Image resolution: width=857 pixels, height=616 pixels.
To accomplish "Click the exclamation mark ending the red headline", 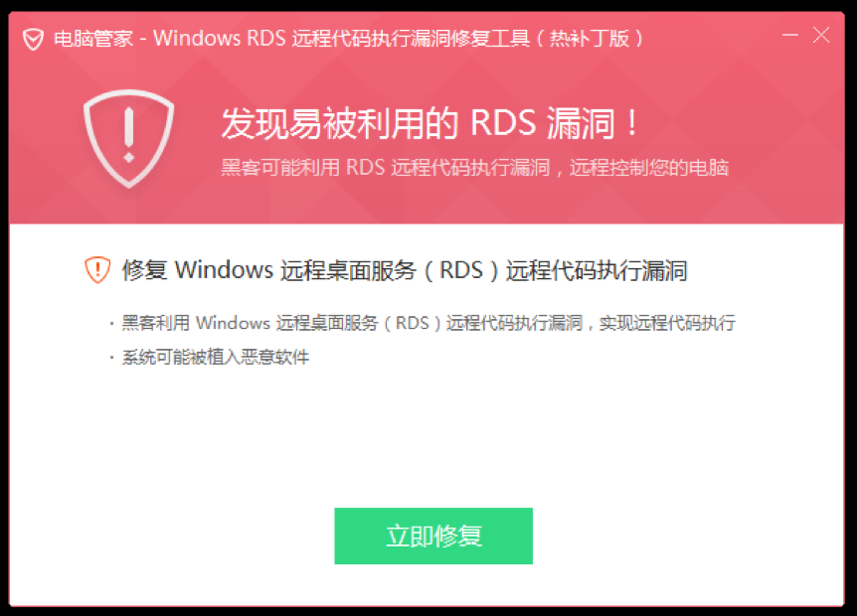I will coord(632,123).
